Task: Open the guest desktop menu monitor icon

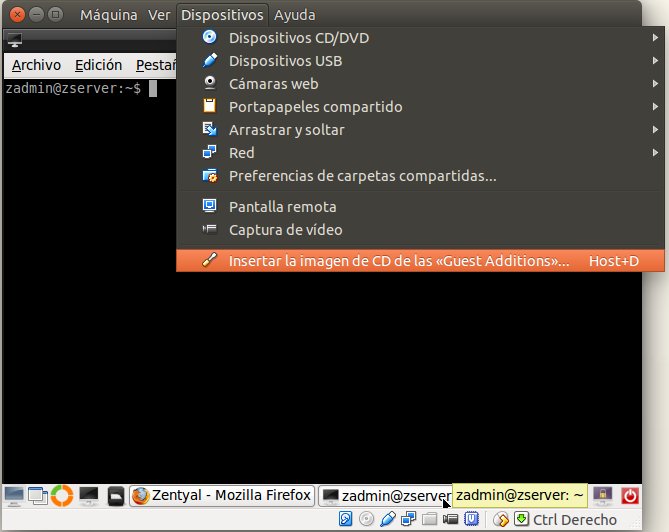Action: coord(14,496)
